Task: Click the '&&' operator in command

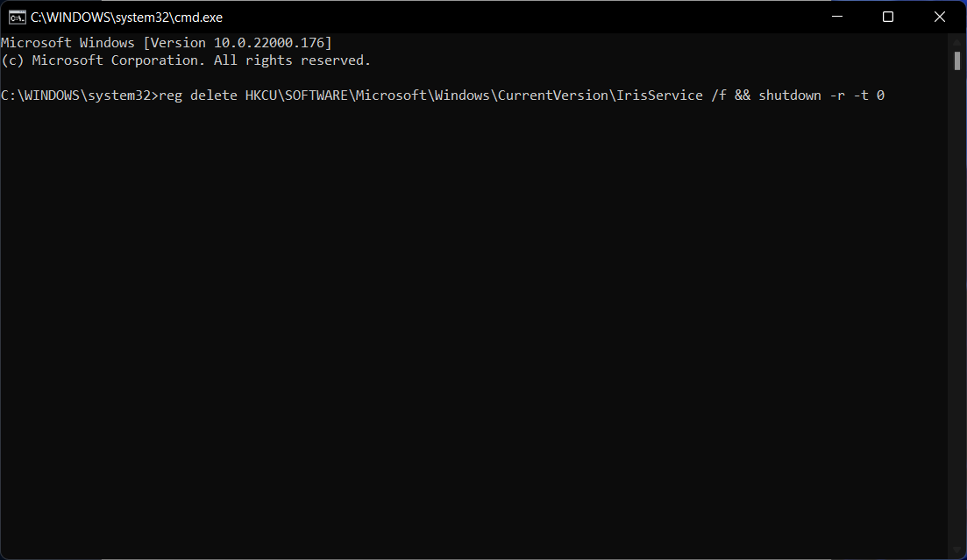Action: 743,95
